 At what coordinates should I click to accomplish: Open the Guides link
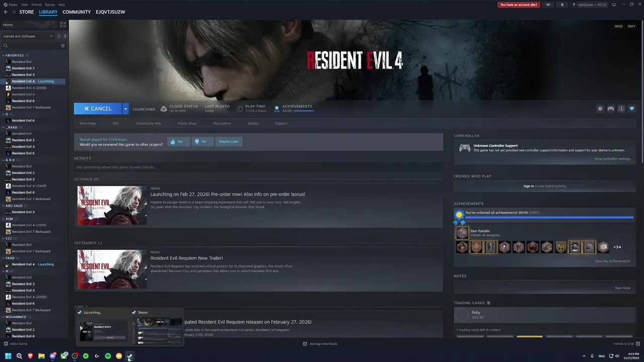pyautogui.click(x=253, y=123)
